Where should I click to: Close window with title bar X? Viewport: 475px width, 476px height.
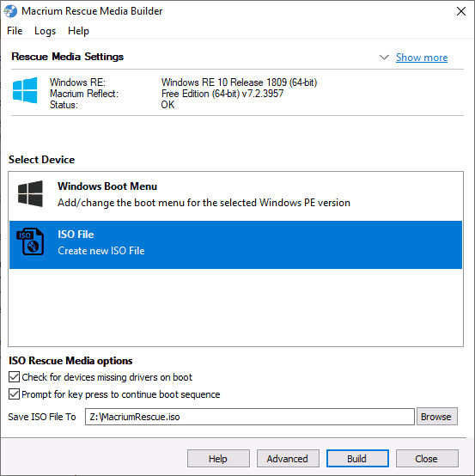tap(461, 11)
